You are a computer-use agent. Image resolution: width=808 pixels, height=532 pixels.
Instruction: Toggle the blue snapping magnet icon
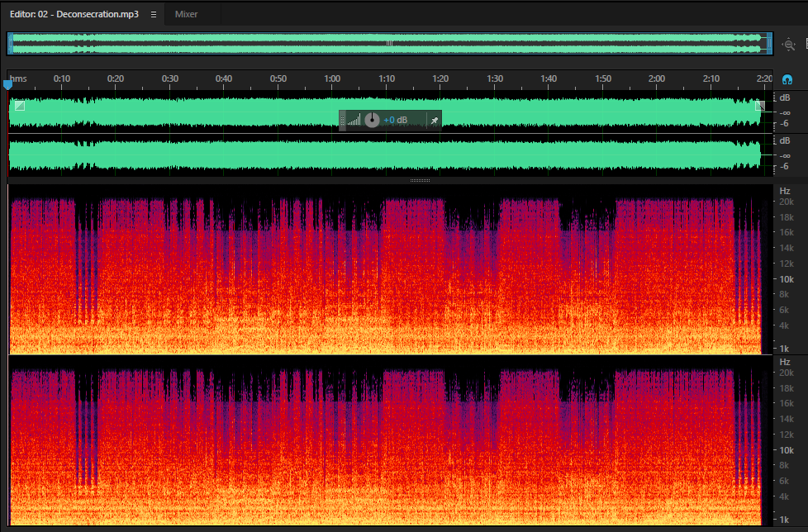(x=787, y=79)
